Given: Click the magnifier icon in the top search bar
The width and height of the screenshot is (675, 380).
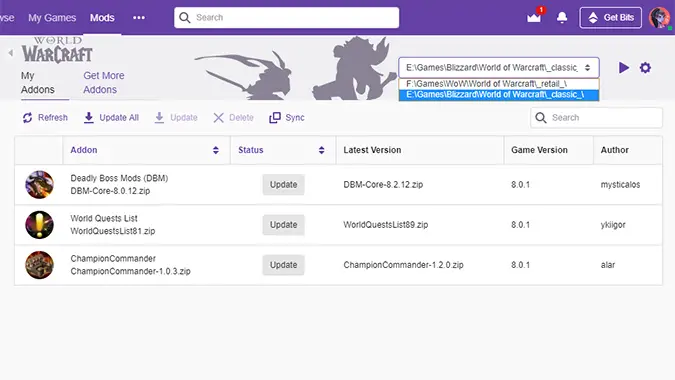Looking at the screenshot, I should [x=185, y=18].
